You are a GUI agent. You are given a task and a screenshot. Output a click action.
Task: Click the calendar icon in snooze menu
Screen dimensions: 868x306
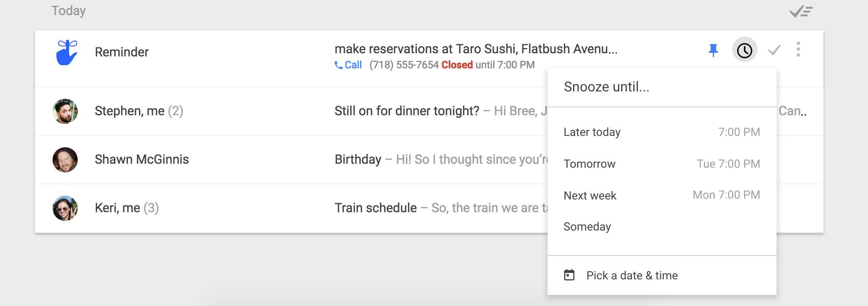click(569, 275)
